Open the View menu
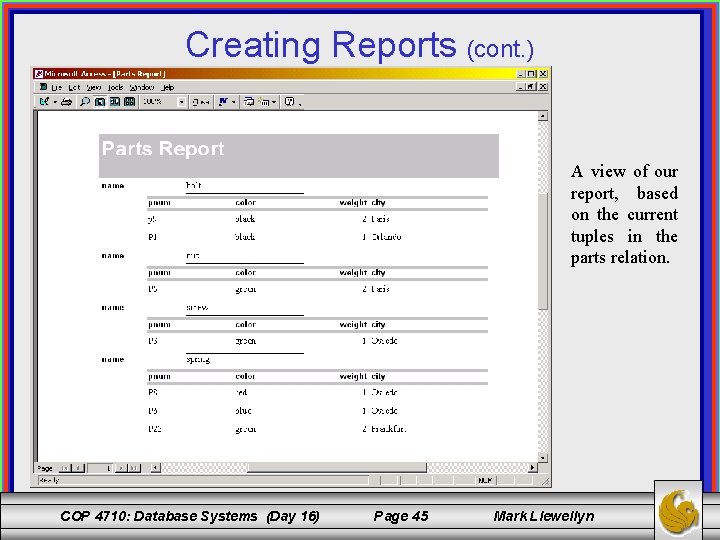Viewport: 720px width, 540px height. (x=94, y=87)
